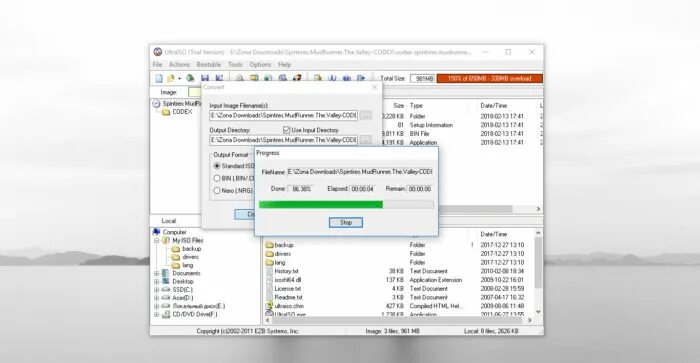Image resolution: width=700 pixels, height=363 pixels.
Task: Toggle the Use Input Directory checkbox
Action: click(287, 130)
